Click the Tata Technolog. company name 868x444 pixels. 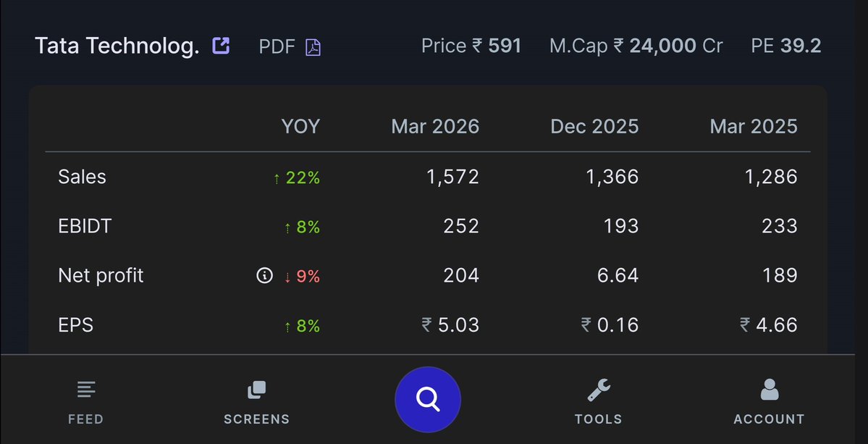(x=117, y=46)
